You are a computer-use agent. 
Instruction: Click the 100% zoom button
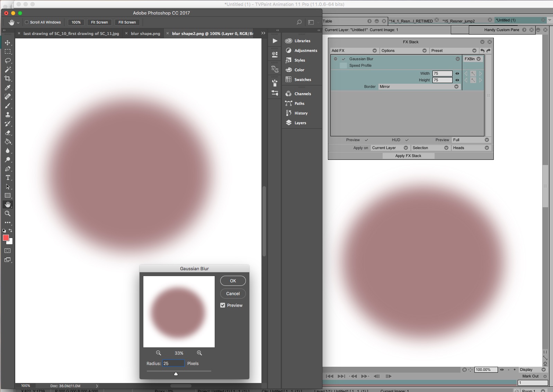tap(76, 22)
